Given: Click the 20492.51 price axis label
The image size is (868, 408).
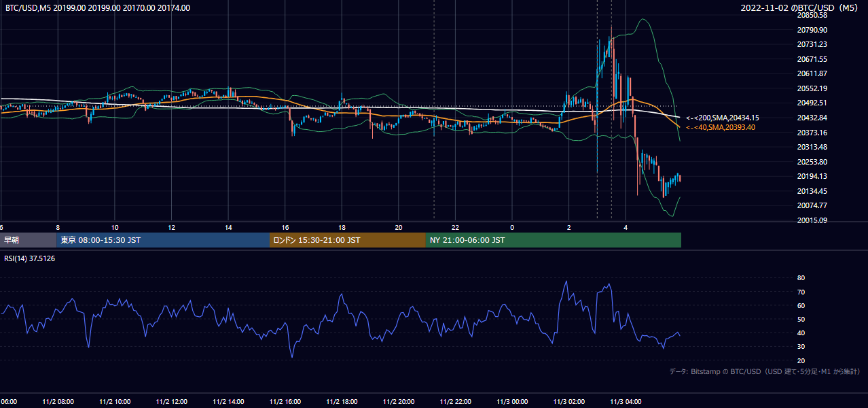Looking at the screenshot, I should click(x=812, y=103).
